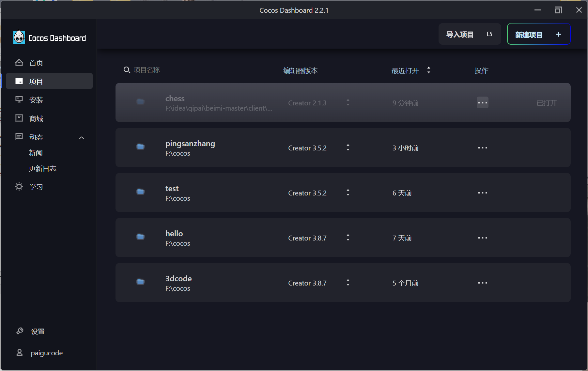Minimize the Cocos Dashboard window
This screenshot has height=371, width=588.
(538, 10)
